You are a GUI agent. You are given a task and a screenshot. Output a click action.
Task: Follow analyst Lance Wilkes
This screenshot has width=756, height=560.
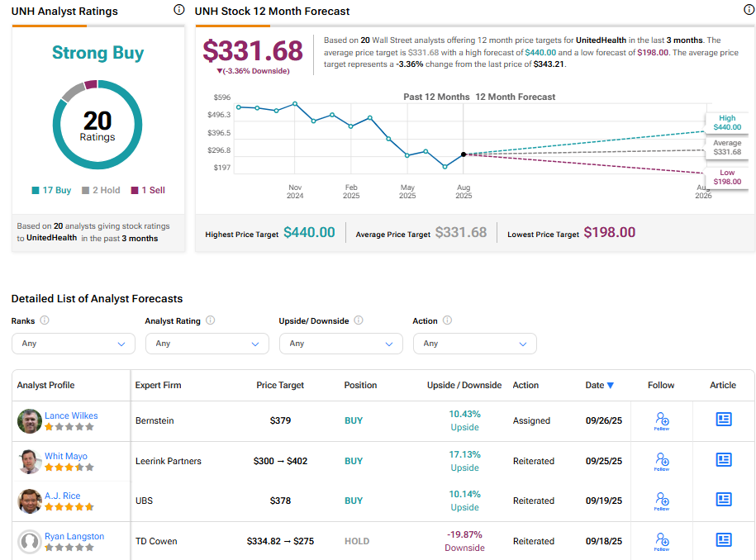point(661,420)
